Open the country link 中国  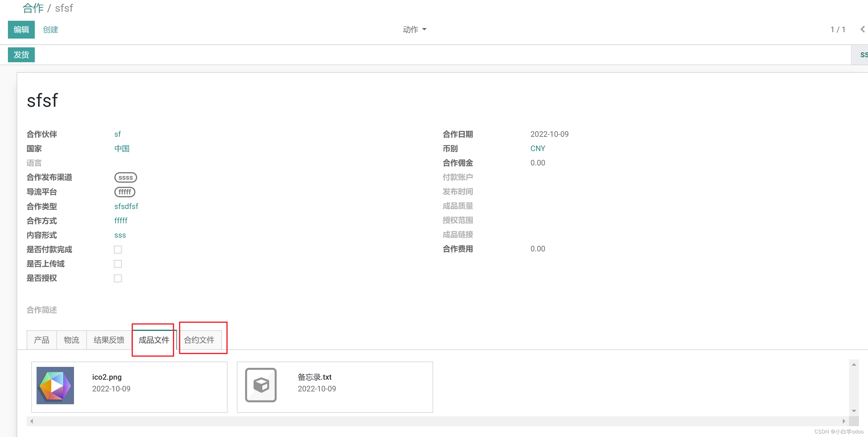click(122, 148)
